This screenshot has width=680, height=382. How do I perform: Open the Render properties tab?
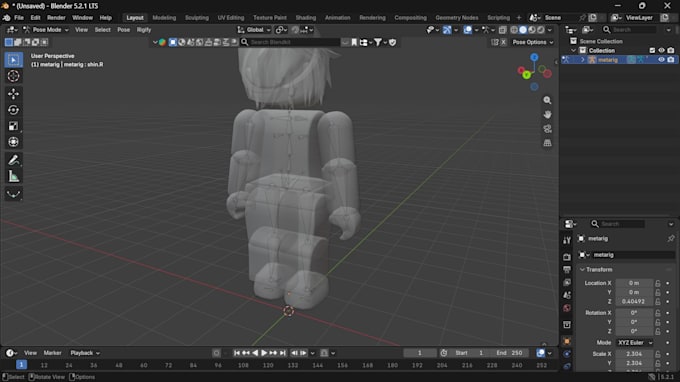[x=567, y=257]
